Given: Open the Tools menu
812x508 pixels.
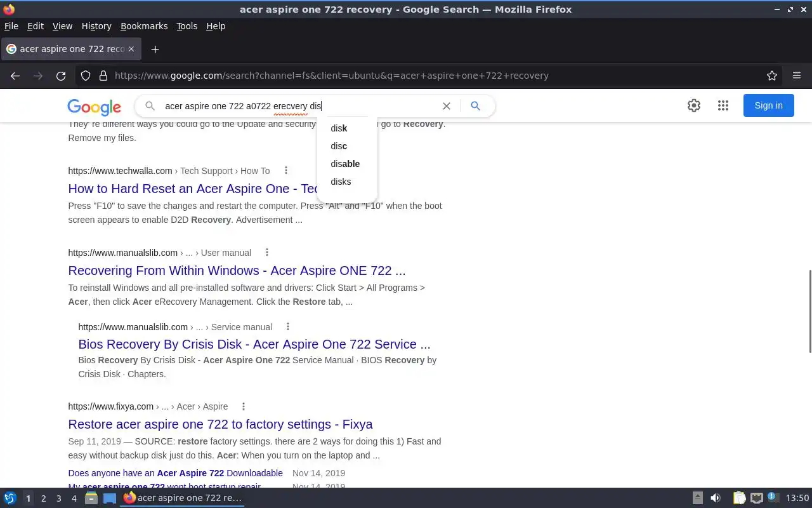Looking at the screenshot, I should click(187, 26).
